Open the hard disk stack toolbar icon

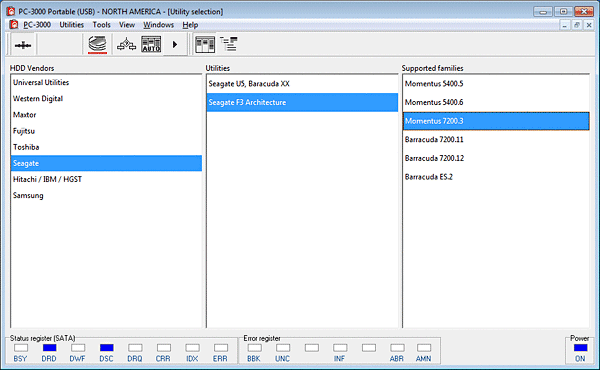(x=97, y=45)
